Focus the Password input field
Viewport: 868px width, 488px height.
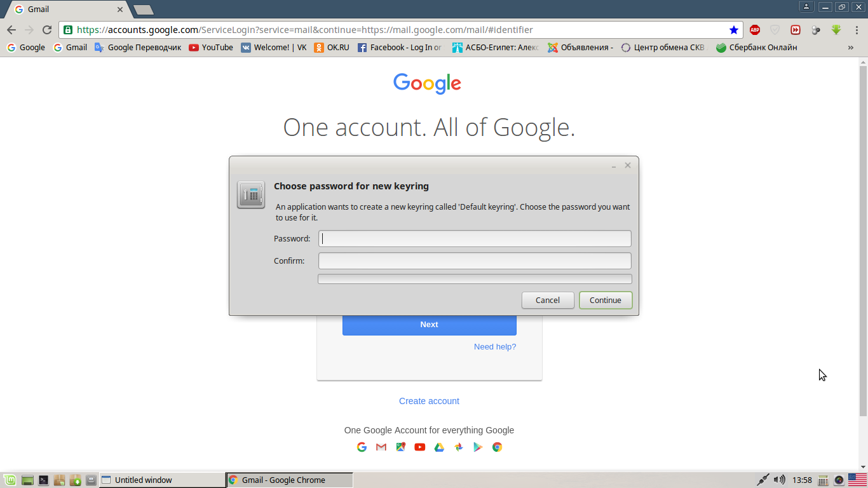pos(475,239)
